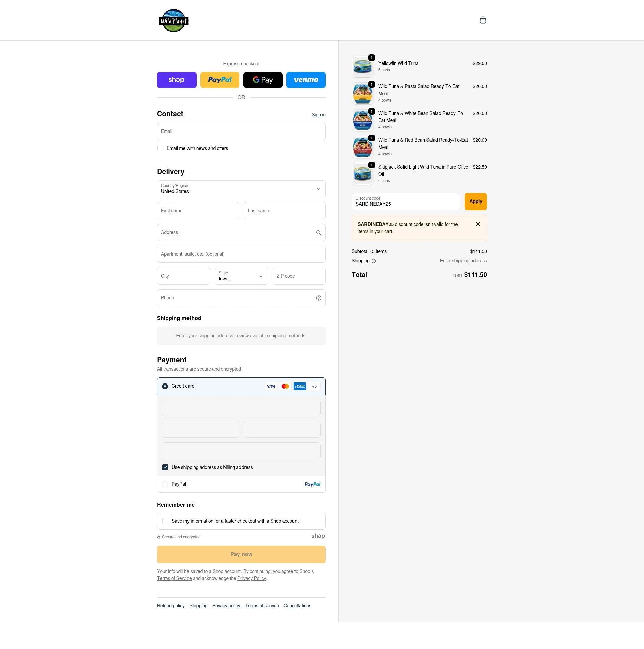Select PayPal as payment method
Image resolution: width=644 pixels, height=649 pixels.
tap(165, 484)
